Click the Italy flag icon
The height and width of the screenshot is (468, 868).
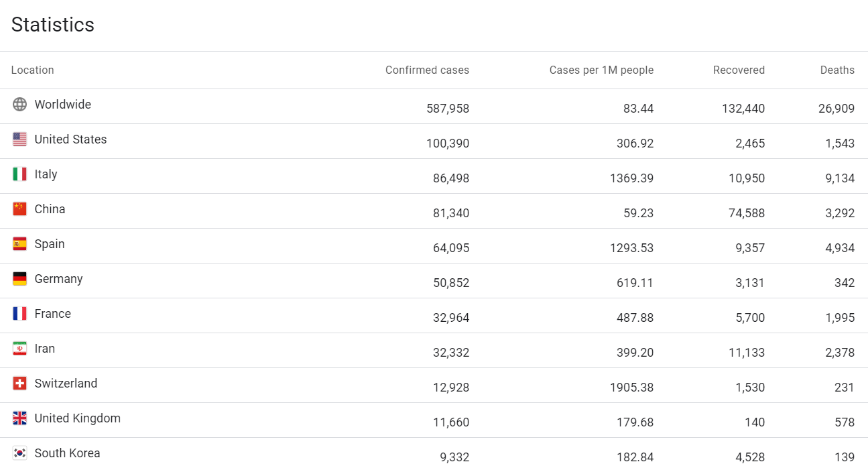click(x=20, y=174)
